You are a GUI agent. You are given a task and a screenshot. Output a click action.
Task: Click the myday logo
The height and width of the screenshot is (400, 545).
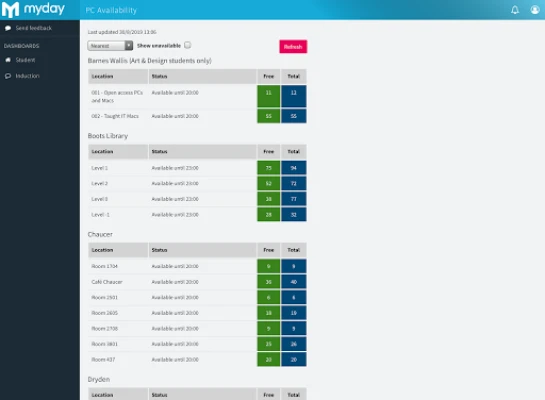point(33,9)
